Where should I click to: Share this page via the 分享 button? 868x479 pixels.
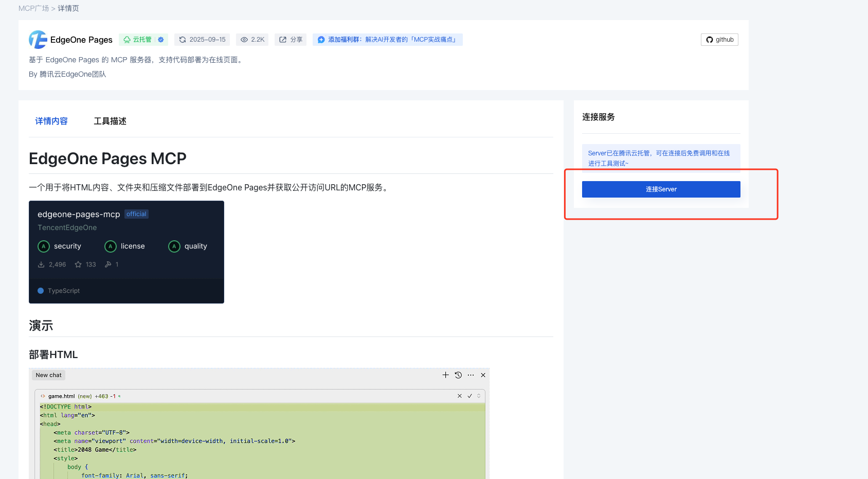click(291, 40)
